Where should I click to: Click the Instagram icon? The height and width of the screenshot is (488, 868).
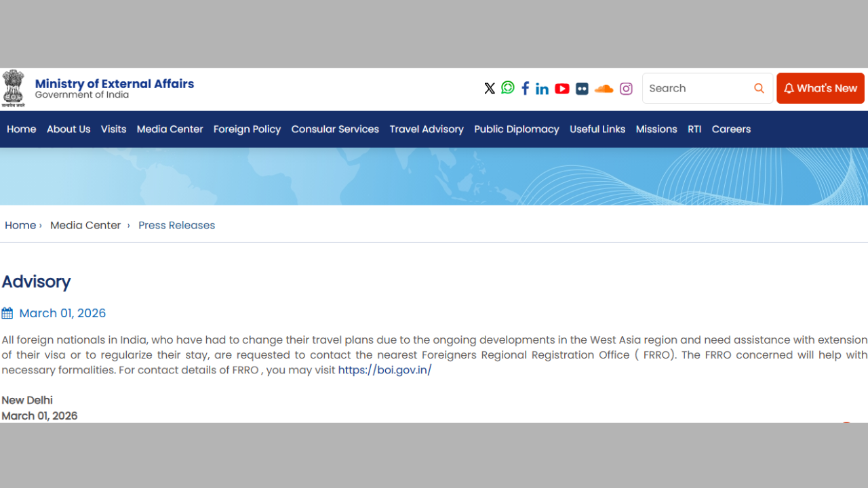(x=626, y=89)
